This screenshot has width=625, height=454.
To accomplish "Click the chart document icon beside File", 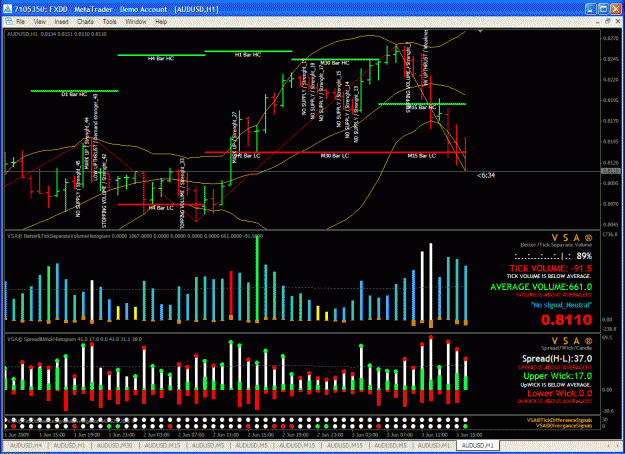I will coord(8,21).
